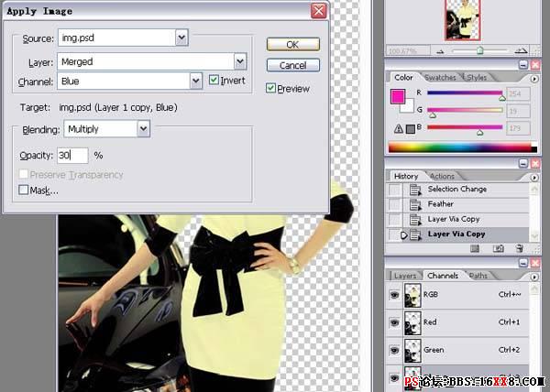Click the gamut warning triangle icon

[x=398, y=129]
